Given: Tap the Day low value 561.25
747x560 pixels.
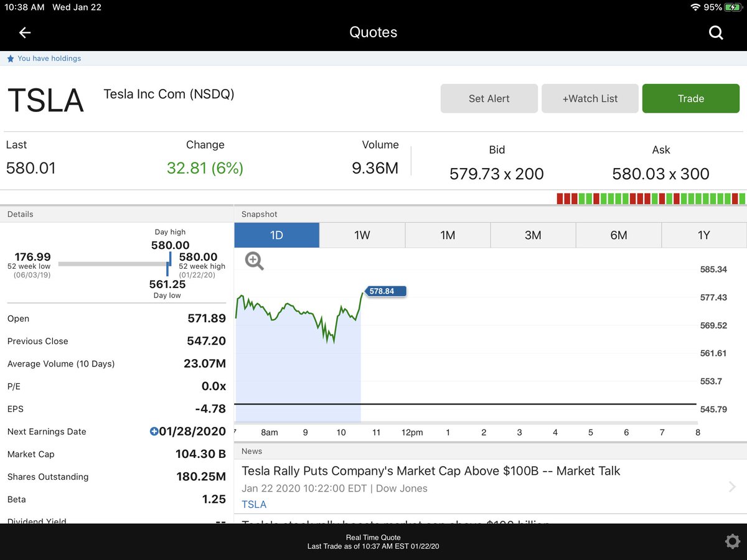Looking at the screenshot, I should 167,284.
